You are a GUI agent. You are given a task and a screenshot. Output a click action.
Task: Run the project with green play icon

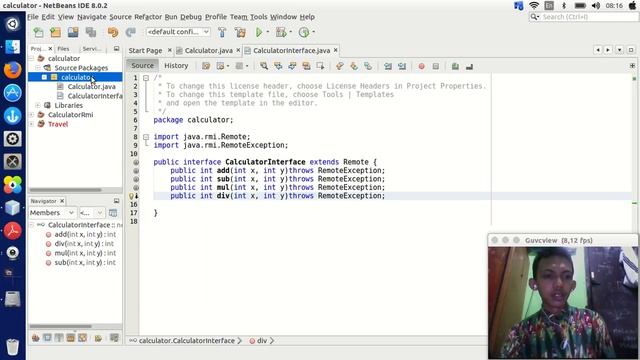click(x=259, y=32)
